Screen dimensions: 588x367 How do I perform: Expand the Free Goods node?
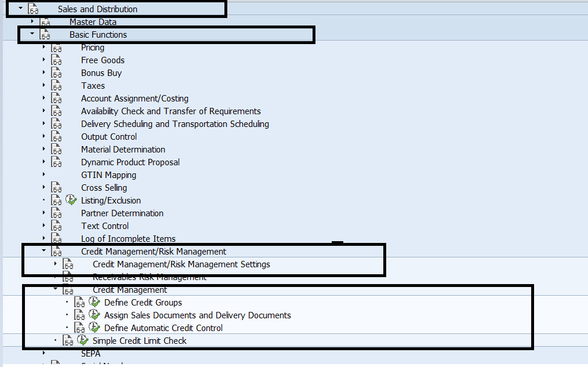[44, 60]
